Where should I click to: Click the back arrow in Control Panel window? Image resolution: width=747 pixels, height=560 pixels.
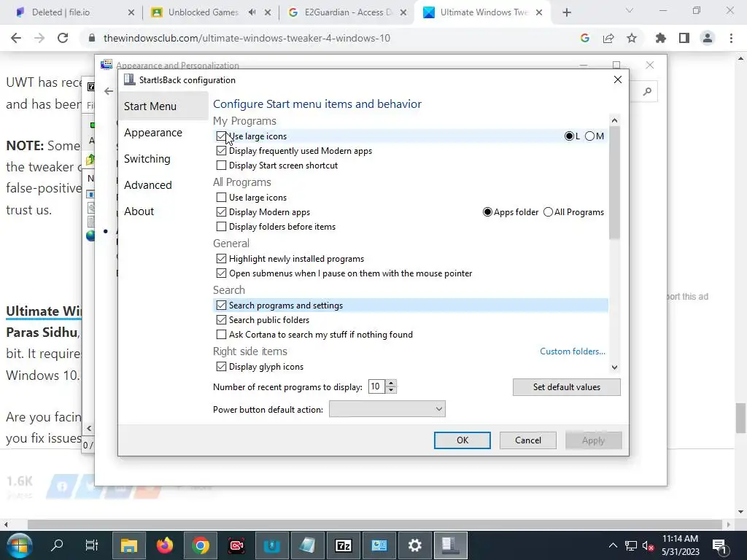[x=109, y=91]
